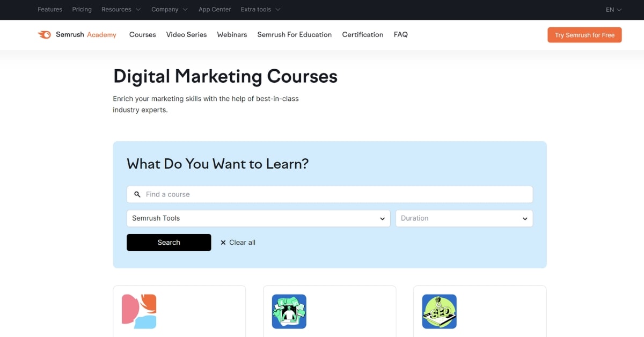The image size is (644, 337).
Task: Open the FAQ page
Action: point(401,34)
